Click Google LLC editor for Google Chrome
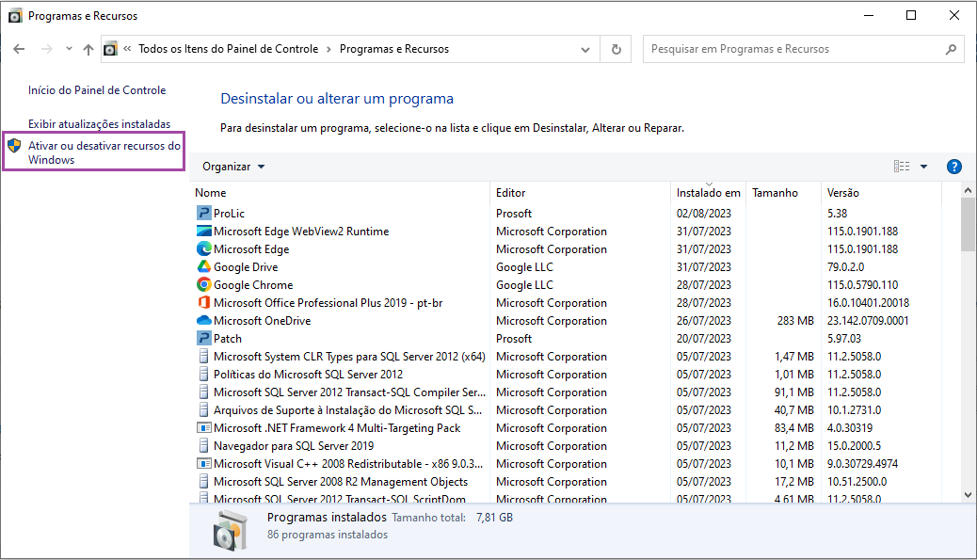 [524, 284]
